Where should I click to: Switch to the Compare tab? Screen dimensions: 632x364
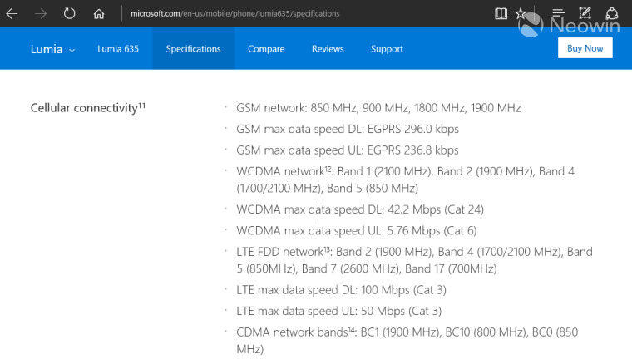click(x=266, y=49)
